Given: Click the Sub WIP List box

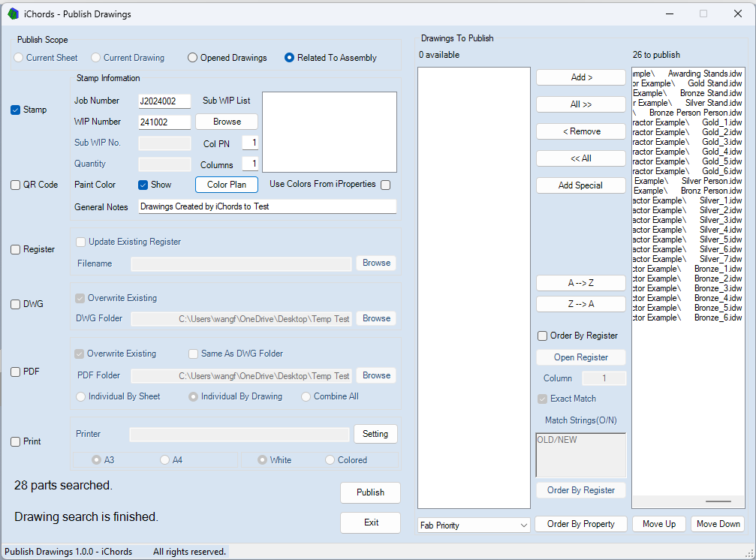Looking at the screenshot, I should [330, 132].
